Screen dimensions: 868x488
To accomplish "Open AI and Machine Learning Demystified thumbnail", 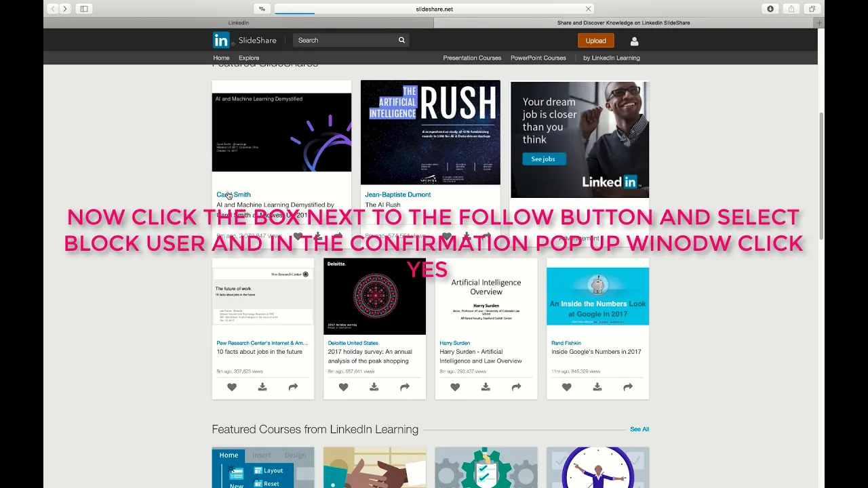I will 281,132.
